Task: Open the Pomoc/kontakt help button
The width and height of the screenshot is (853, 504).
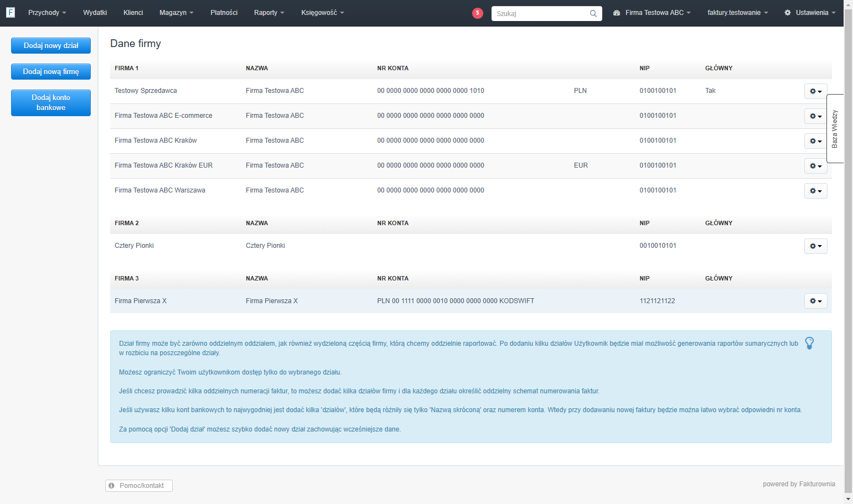Action: [139, 486]
